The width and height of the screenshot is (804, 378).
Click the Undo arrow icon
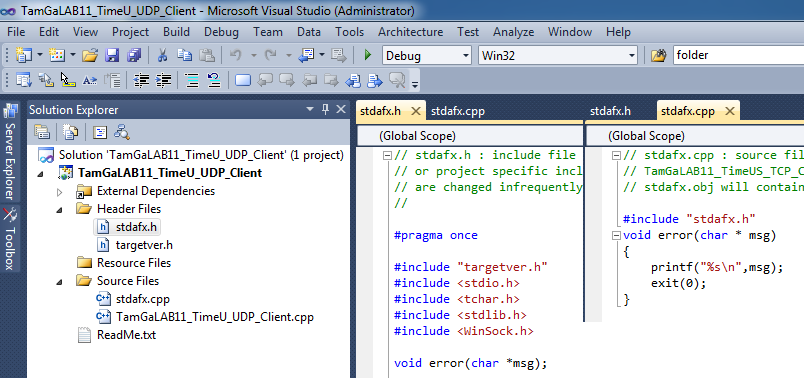(x=235, y=55)
